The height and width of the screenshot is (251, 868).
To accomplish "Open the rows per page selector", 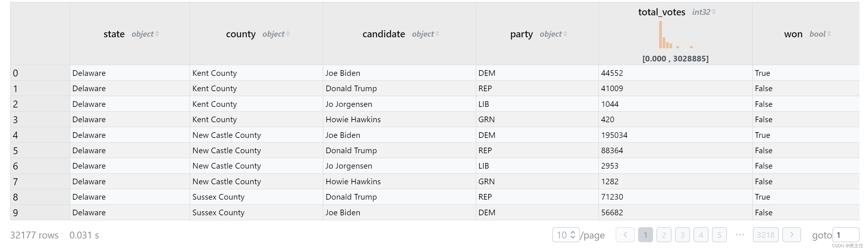I will tap(566, 235).
